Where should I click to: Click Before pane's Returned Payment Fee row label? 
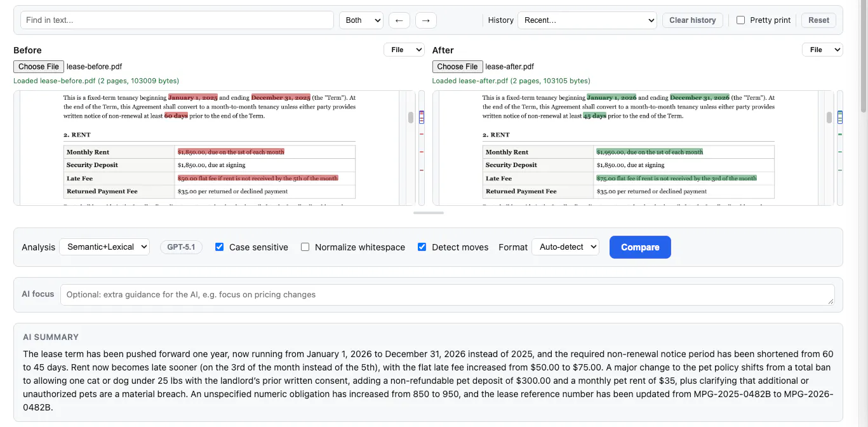(102, 191)
